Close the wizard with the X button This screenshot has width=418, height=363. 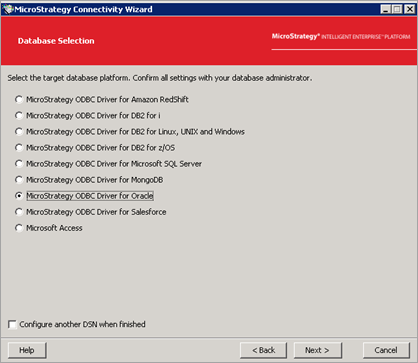410,9
